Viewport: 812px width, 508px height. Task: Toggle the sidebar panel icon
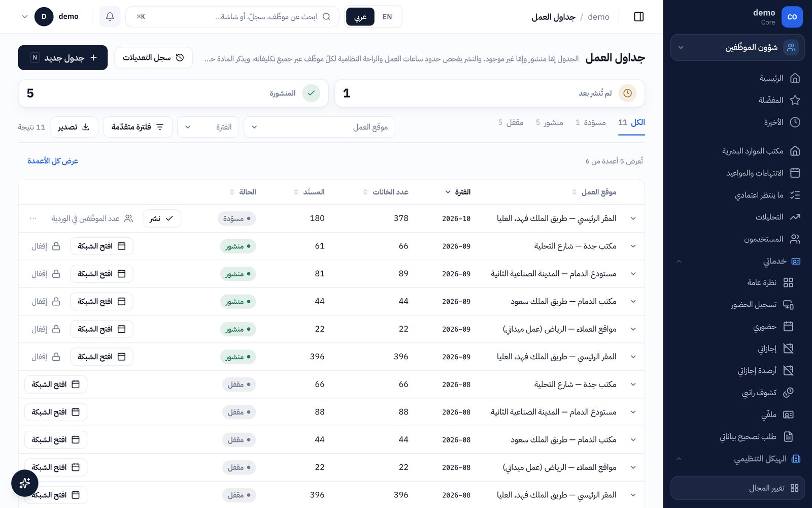639,17
